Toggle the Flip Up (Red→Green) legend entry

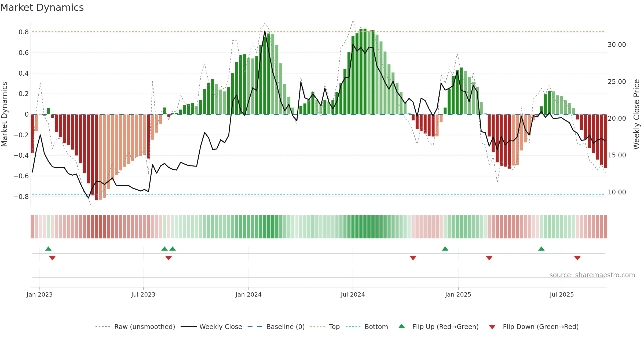coord(438,327)
